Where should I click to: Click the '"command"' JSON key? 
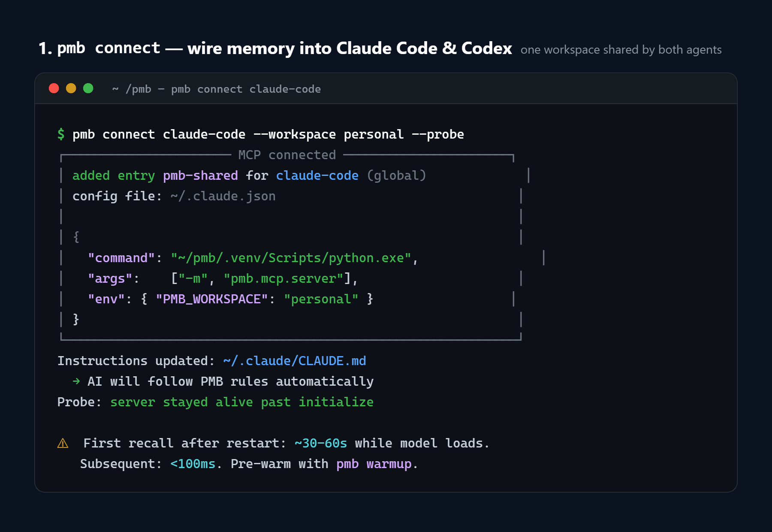tap(121, 258)
